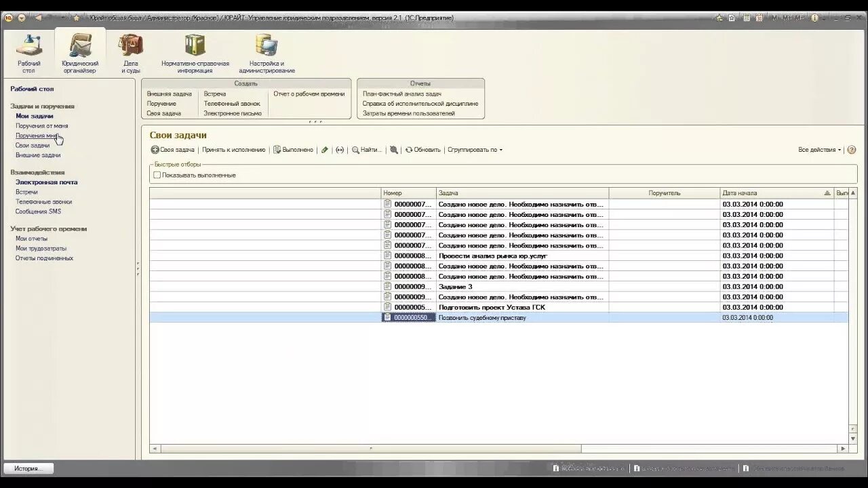Click the cancel search icon
The width and height of the screenshot is (868, 488).
[393, 150]
